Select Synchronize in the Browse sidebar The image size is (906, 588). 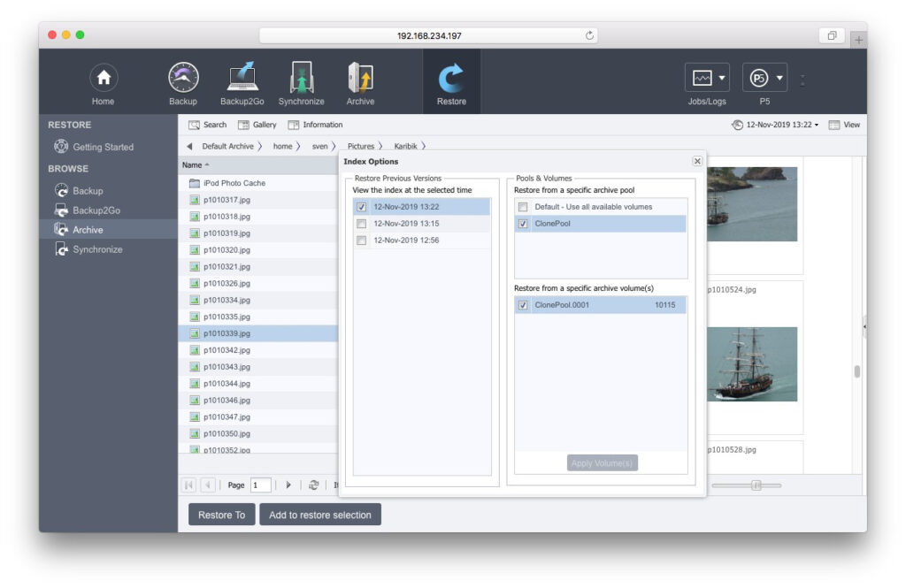click(x=97, y=249)
